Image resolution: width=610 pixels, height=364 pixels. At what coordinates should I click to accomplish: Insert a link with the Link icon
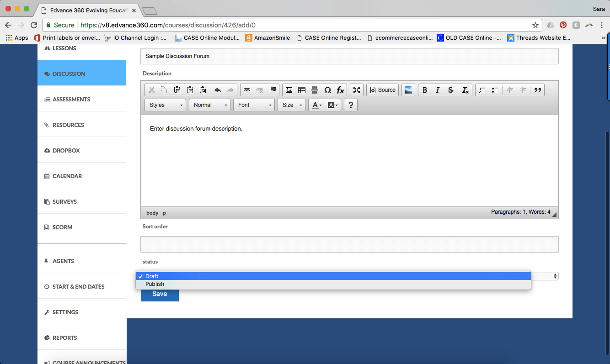(x=247, y=90)
